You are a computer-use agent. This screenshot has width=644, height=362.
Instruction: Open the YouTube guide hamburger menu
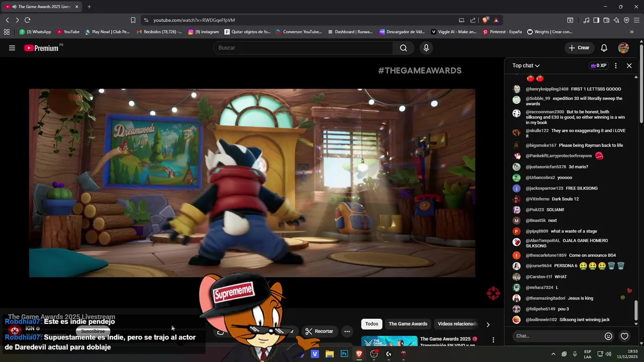pyautogui.click(x=12, y=48)
